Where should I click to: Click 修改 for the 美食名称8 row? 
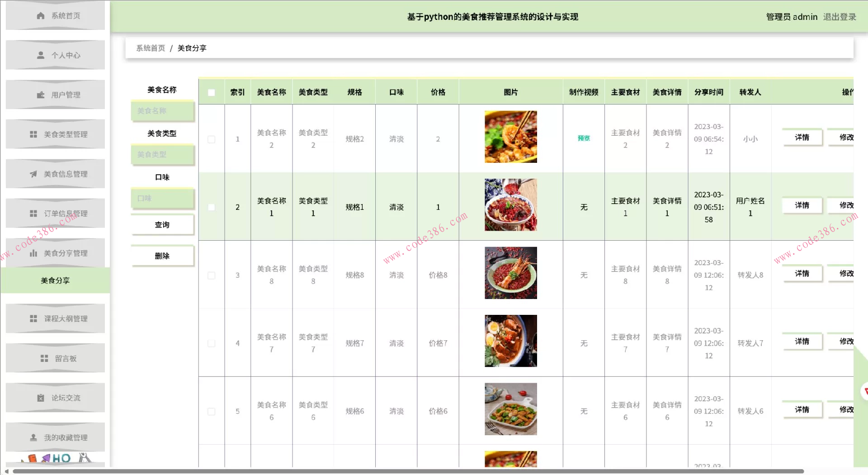coord(841,274)
